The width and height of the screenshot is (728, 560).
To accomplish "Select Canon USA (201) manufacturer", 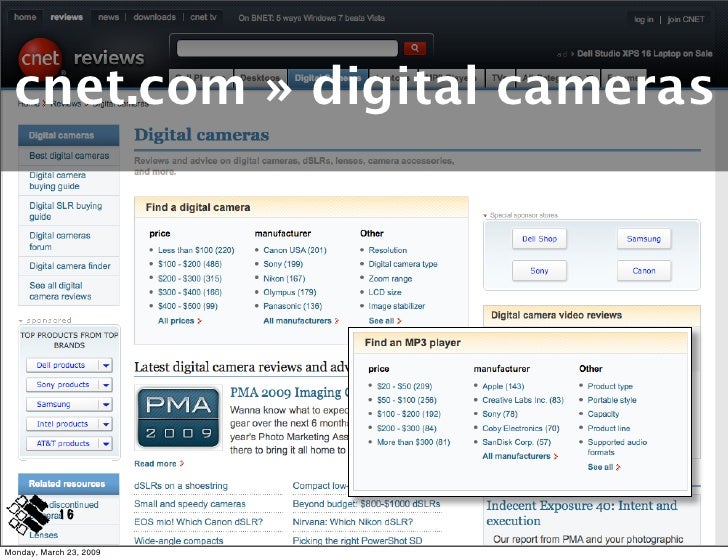I will (x=295, y=250).
